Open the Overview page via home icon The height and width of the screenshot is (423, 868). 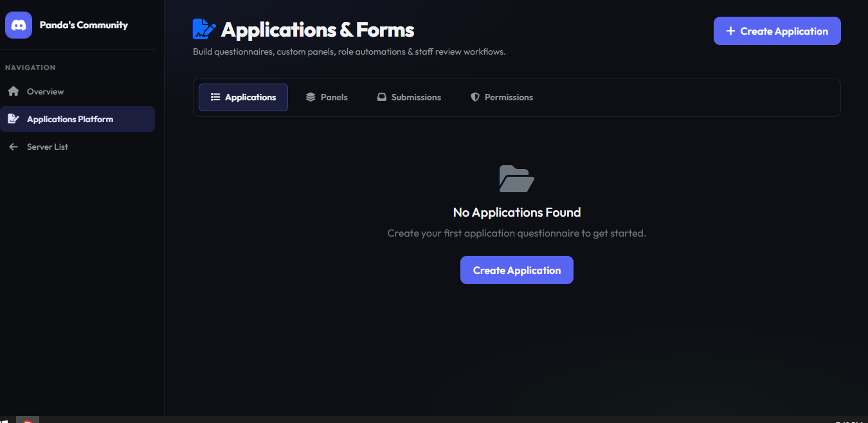click(x=14, y=91)
